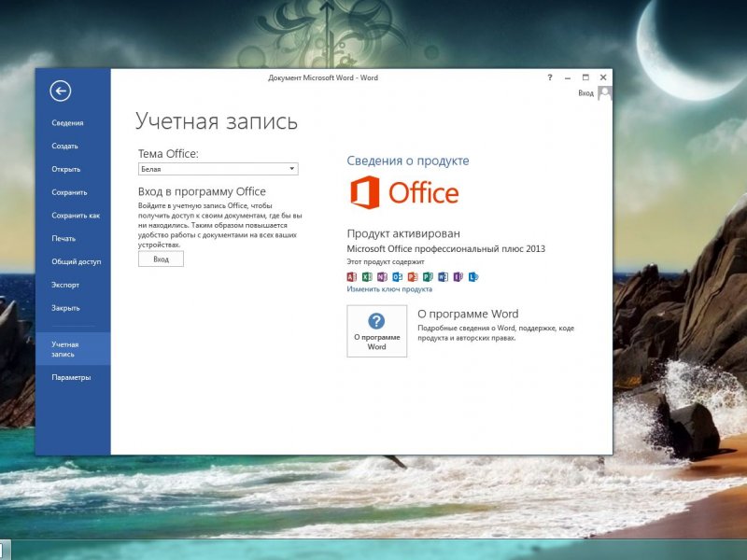Click the Outlook product icon
Image resolution: width=747 pixels, height=560 pixels.
398,276
